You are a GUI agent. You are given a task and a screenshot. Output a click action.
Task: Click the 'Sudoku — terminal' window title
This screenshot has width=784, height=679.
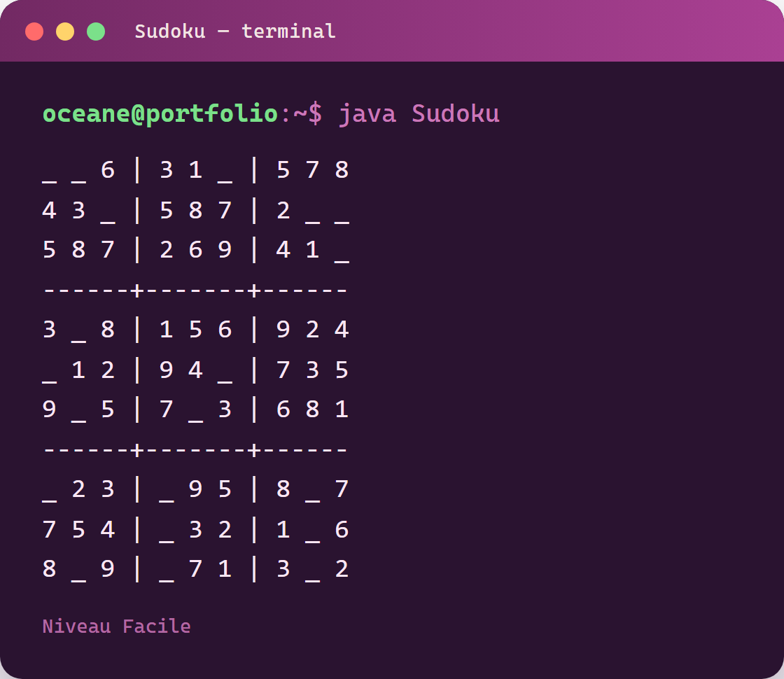coord(235,31)
